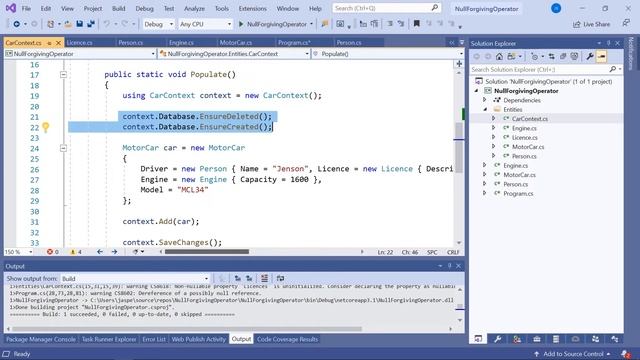Click the editor vertical scrollbar thumb
This screenshot has height=360, width=640.
click(x=459, y=147)
